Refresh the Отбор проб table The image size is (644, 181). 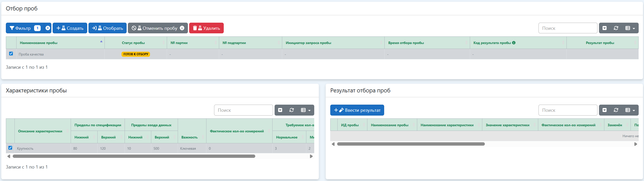tap(616, 28)
